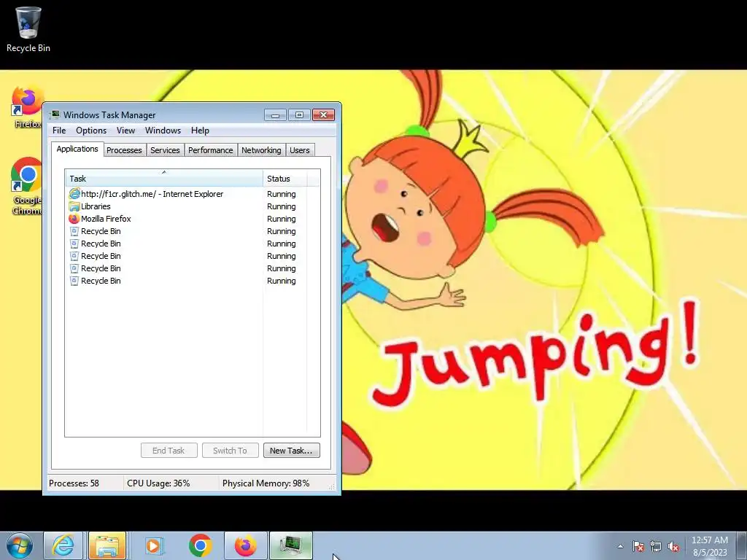Open Windows Media Player from the taskbar
The width and height of the screenshot is (747, 560).
coord(153,545)
